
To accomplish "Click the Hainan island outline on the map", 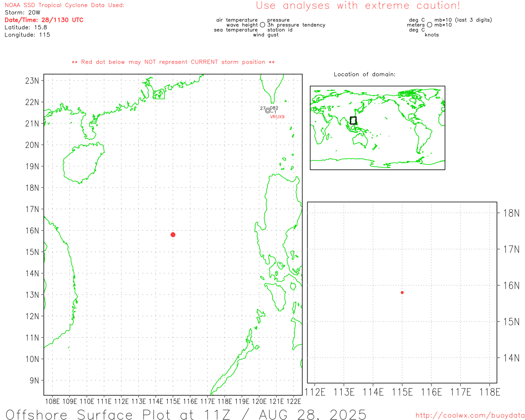I will [84, 163].
